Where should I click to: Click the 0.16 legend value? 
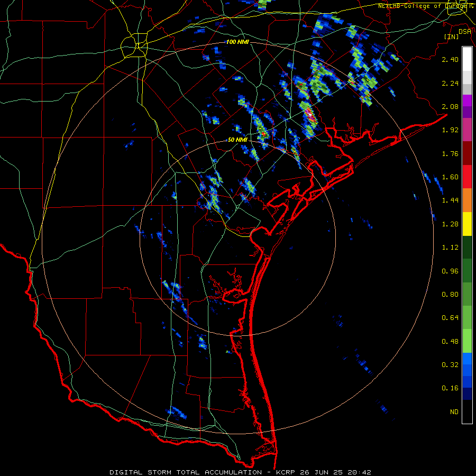[450, 388]
